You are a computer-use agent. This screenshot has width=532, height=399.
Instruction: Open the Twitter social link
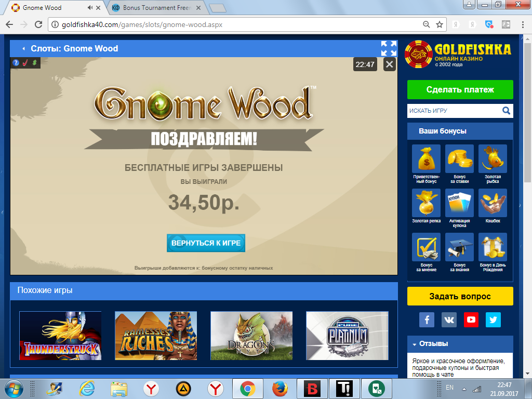tap(493, 320)
